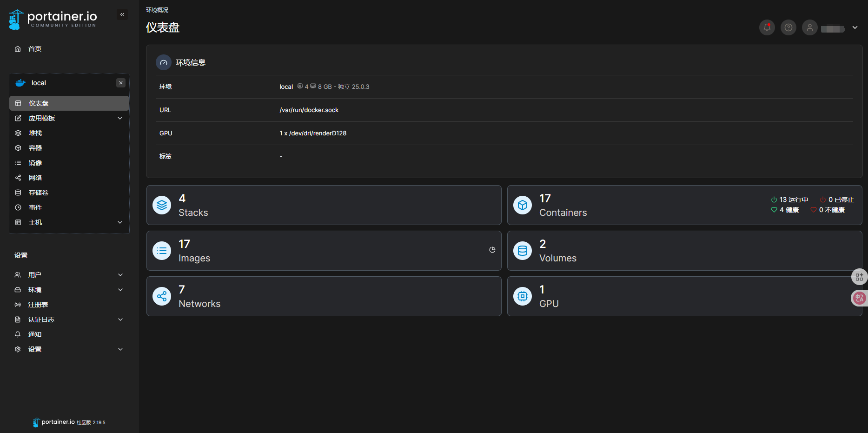Screen dimensions: 868x433
Task: Click the notifications bell icon
Action: (x=767, y=27)
